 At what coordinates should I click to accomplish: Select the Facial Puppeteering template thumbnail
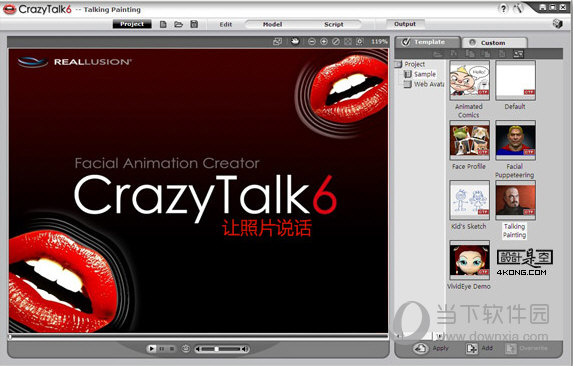[x=515, y=140]
